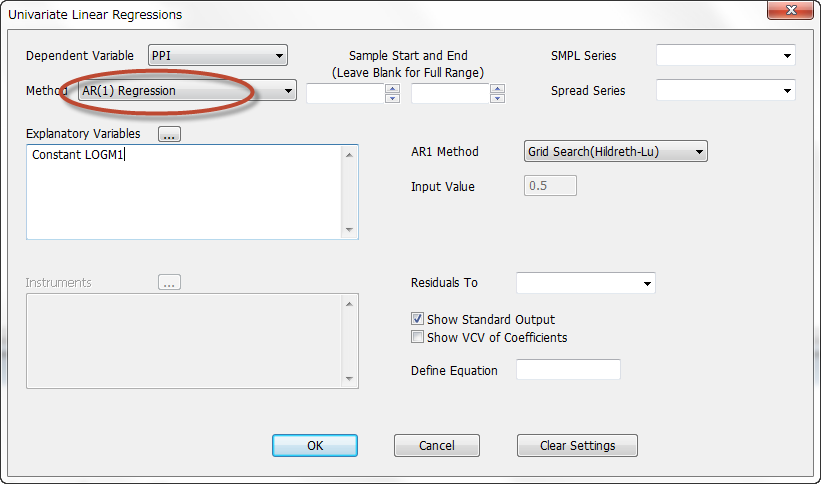
Task: Increment the sample end spinner up arrow
Action: coord(497,89)
